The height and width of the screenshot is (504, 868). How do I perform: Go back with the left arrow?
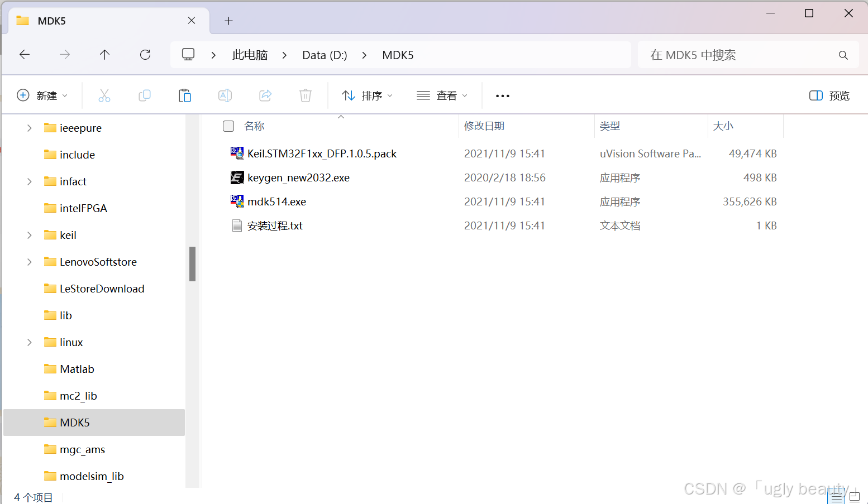click(x=25, y=55)
